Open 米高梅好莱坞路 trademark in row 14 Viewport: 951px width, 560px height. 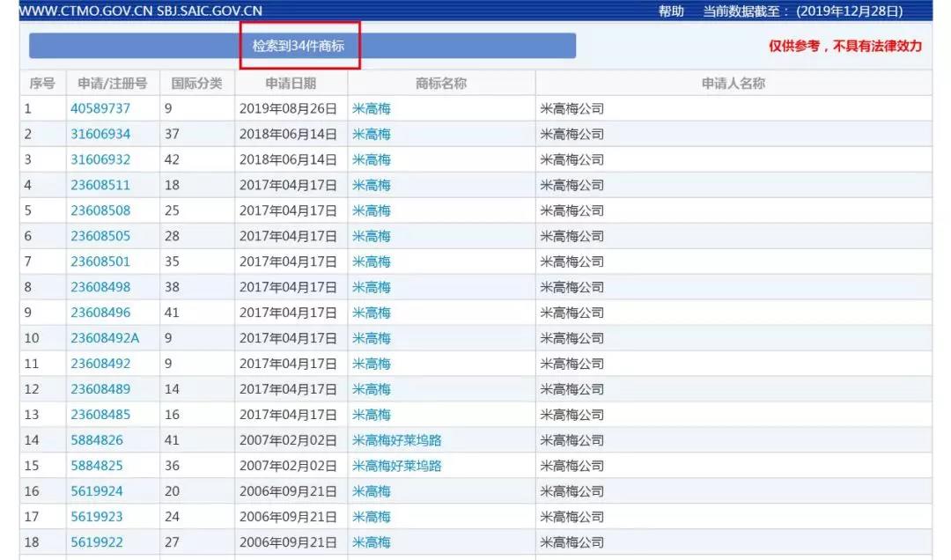point(396,440)
